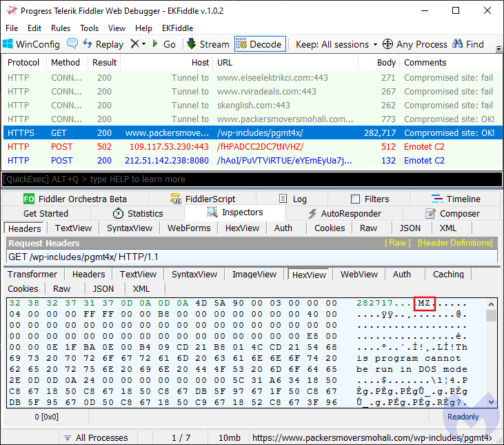The width and height of the screenshot is (504, 445).
Task: Open the Statistics tab with clock icon
Action: [118, 213]
